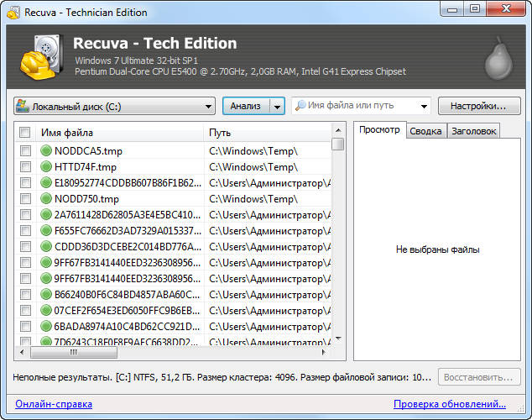This screenshot has height=420, width=532.
Task: Enable the checkbox next to NODD750.tmp
Action: tap(25, 199)
